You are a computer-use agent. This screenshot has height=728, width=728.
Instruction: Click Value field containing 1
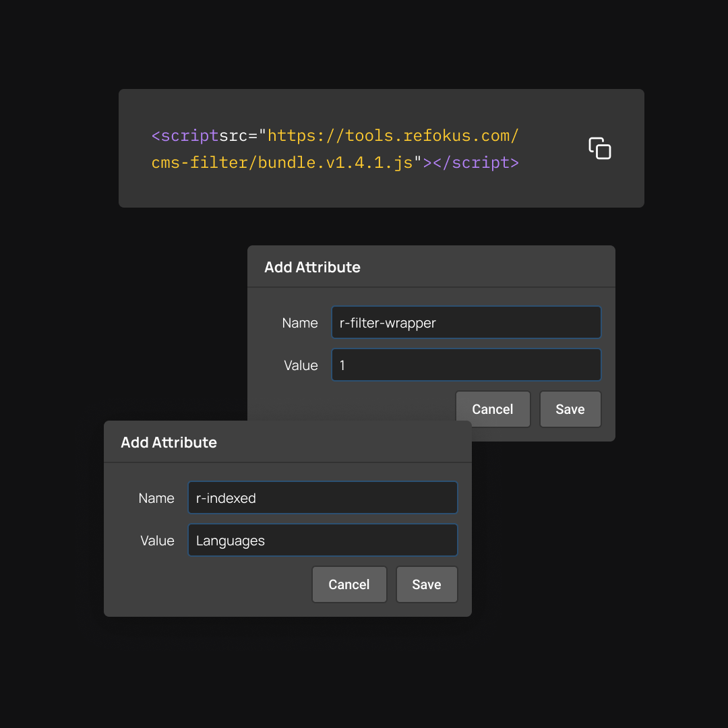coord(466,365)
